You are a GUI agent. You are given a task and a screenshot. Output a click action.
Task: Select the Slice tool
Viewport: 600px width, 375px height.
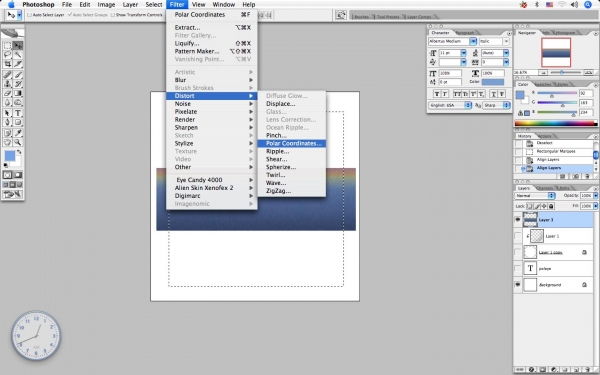point(18,64)
